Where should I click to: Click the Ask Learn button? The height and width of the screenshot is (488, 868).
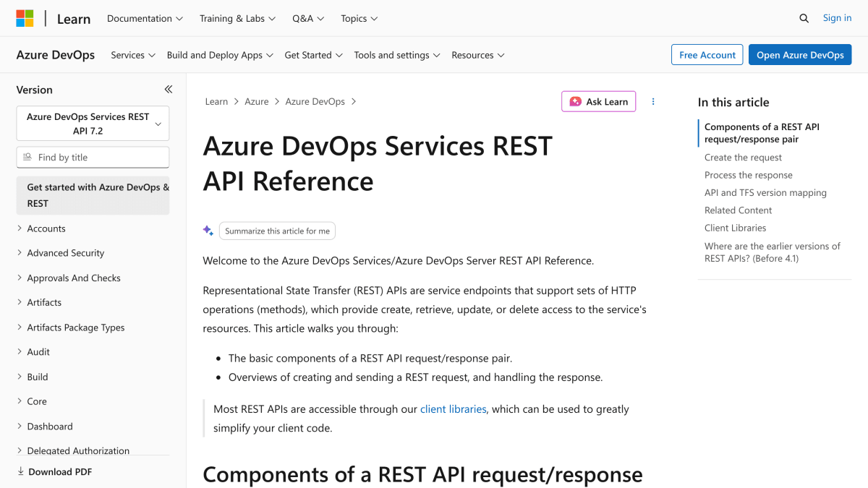(599, 102)
